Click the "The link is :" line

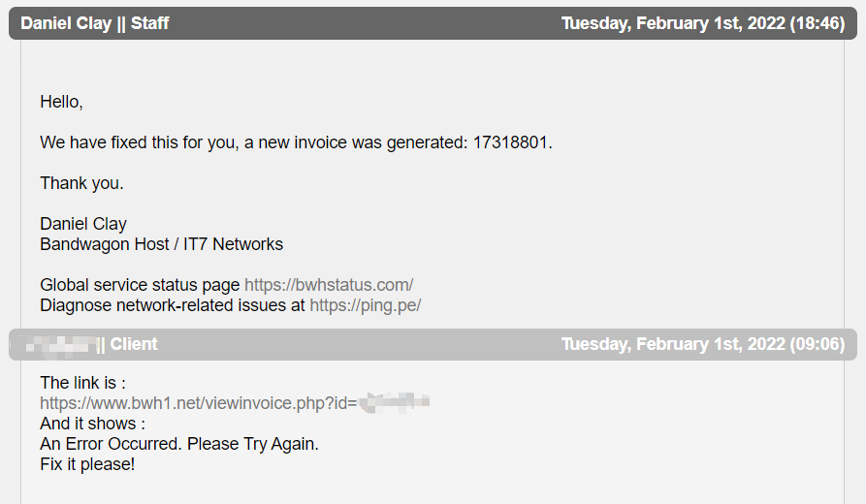pyautogui.click(x=82, y=383)
